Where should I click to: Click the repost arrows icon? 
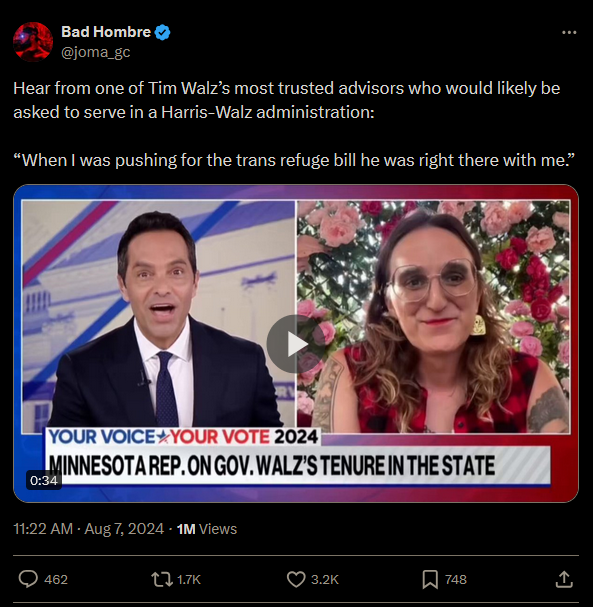coord(162,580)
